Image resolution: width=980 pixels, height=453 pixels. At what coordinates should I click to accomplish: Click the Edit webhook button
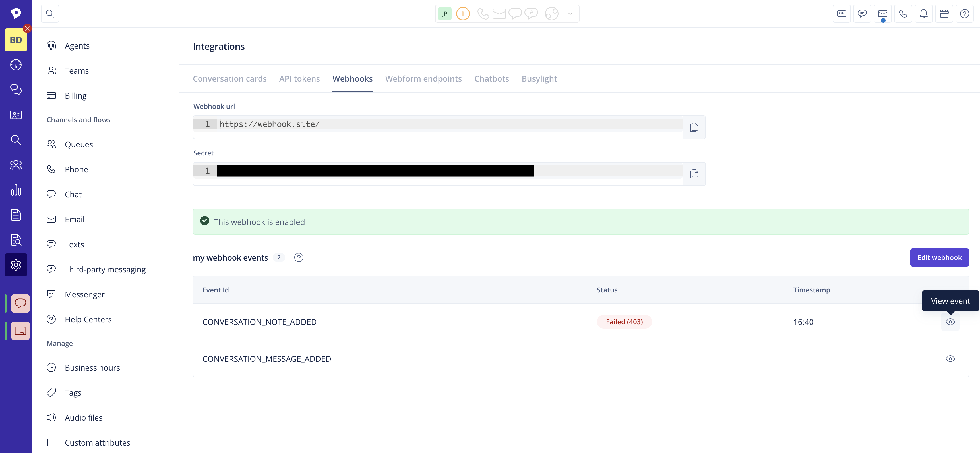point(939,258)
